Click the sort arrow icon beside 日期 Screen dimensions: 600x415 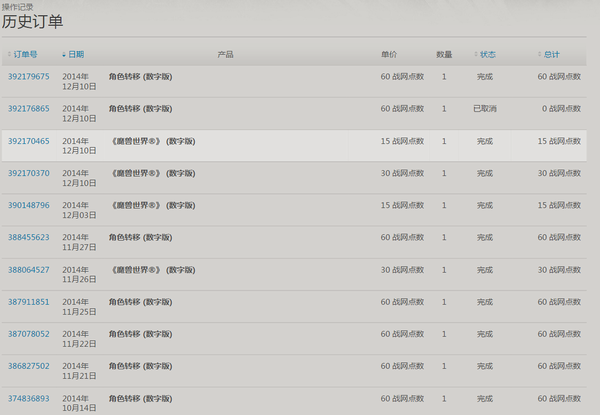64,55
